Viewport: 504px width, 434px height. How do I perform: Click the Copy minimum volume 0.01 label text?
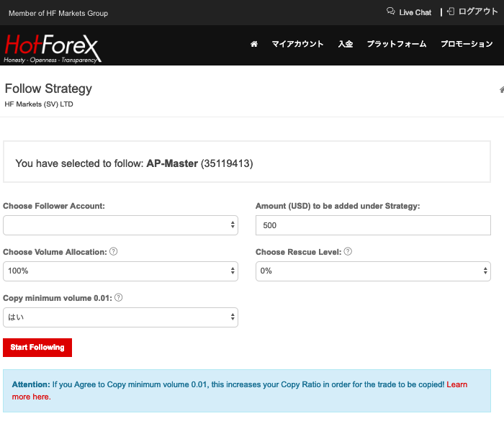click(57, 298)
